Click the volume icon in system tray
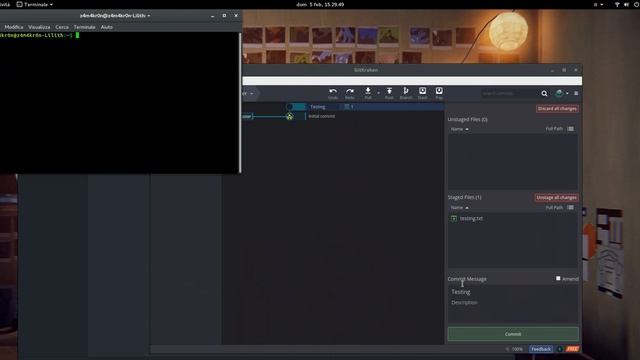Viewport: 640px width, 360px height. point(627,4)
